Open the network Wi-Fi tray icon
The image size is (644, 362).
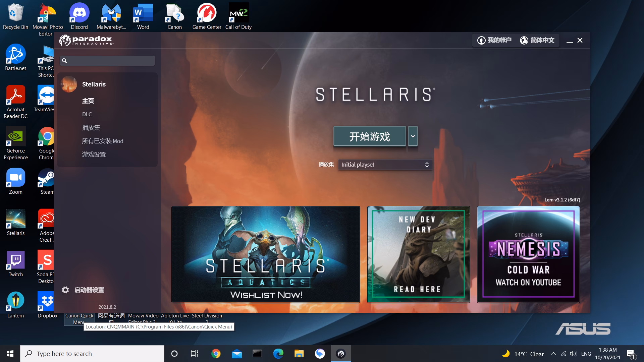pos(564,354)
